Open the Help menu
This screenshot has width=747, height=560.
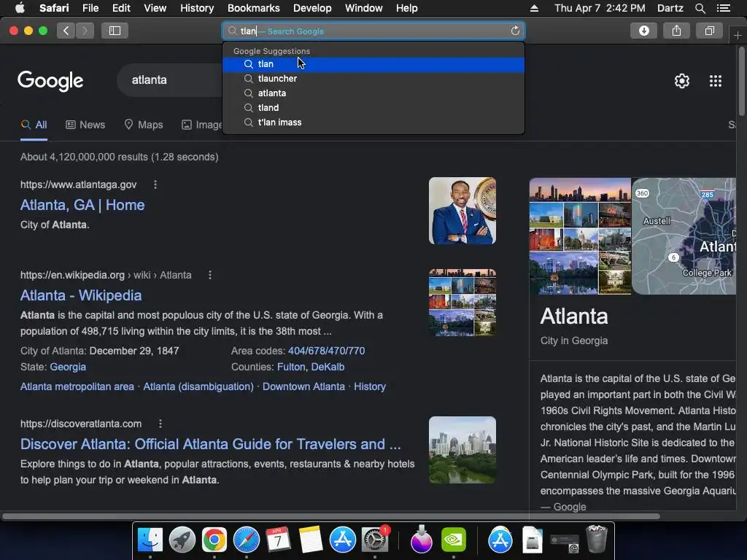[406, 8]
